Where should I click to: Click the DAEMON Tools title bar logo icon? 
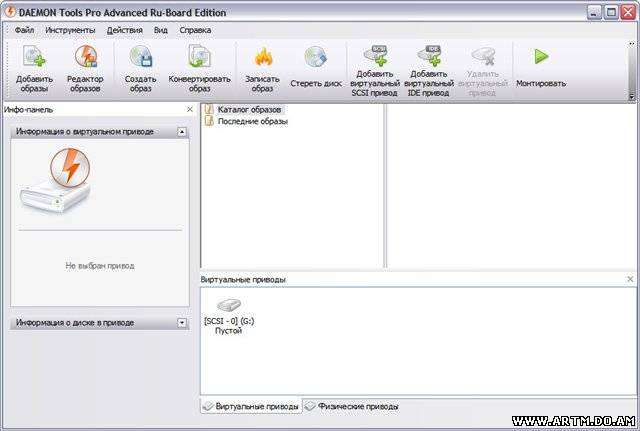[x=9, y=11]
